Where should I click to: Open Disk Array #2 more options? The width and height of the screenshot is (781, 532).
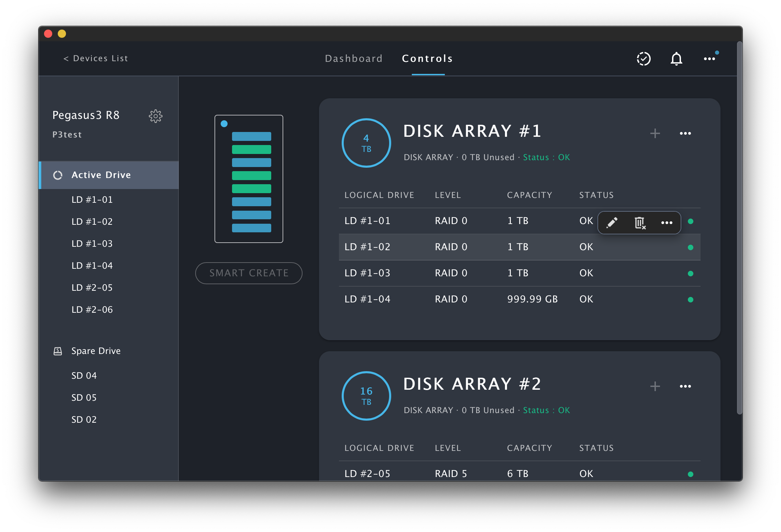pyautogui.click(x=685, y=386)
